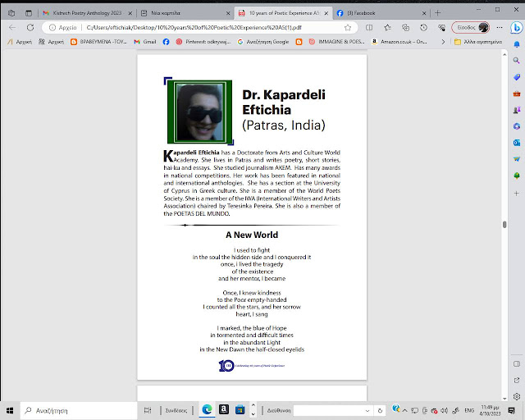Open the IMMAGINE & POES bookmark
Viewport: 525px width, 420px height.
click(x=336, y=42)
